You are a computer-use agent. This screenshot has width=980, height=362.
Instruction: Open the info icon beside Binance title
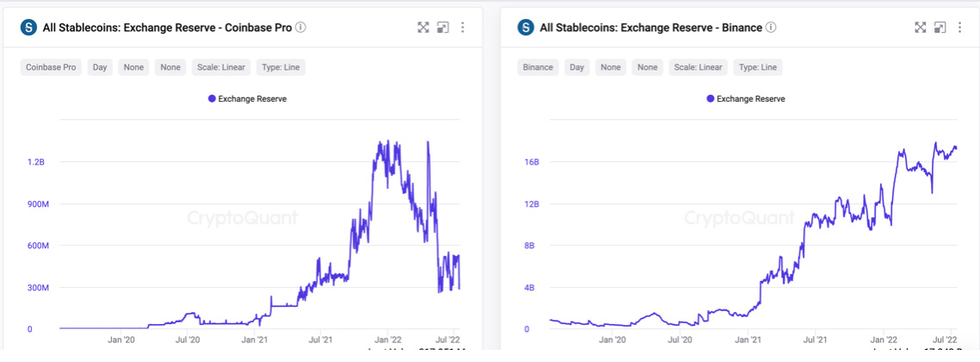coord(771,27)
